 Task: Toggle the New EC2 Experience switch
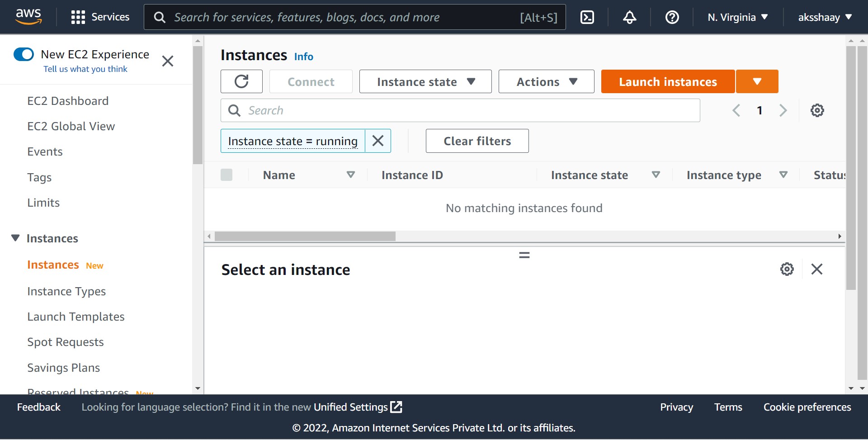[24, 54]
